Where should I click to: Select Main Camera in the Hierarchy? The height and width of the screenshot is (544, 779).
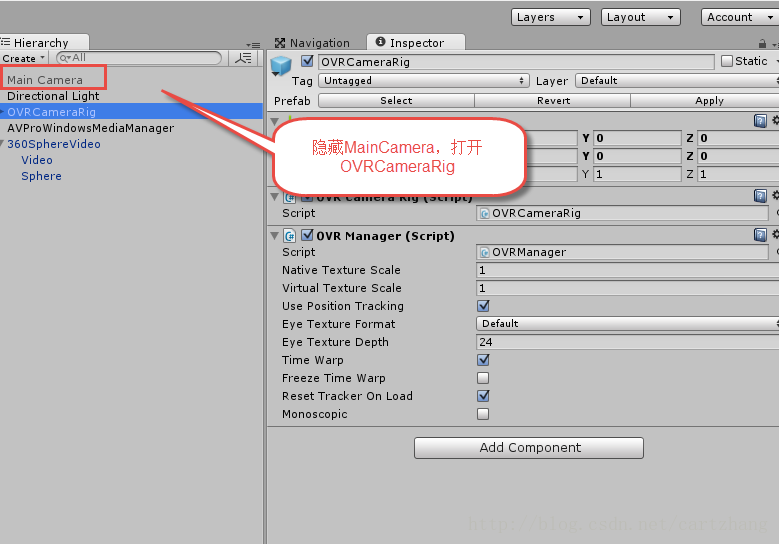(x=45, y=79)
